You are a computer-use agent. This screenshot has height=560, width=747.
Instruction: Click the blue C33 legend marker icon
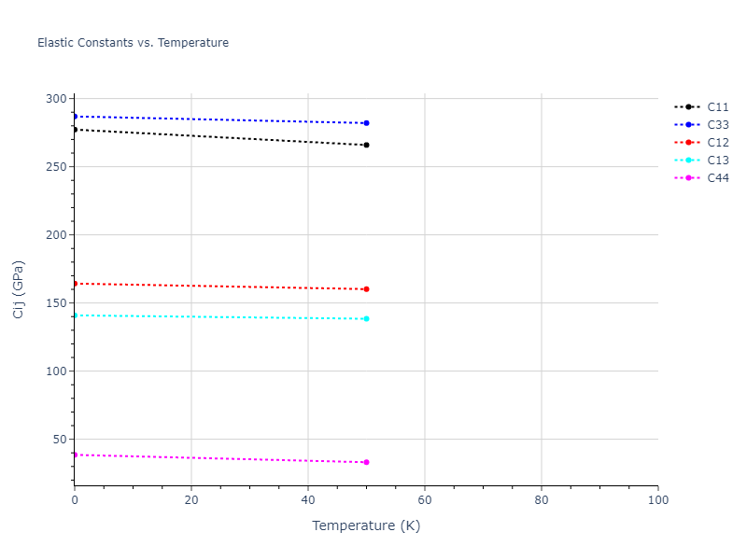click(688, 125)
